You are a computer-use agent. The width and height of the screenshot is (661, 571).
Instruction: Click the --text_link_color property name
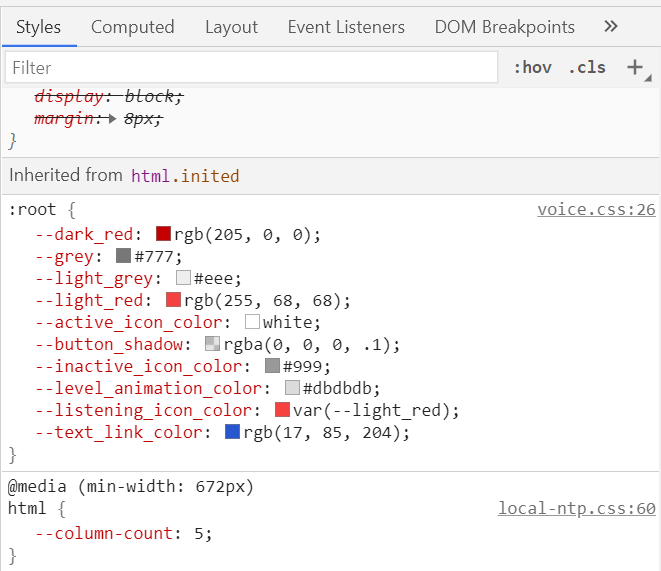point(119,432)
